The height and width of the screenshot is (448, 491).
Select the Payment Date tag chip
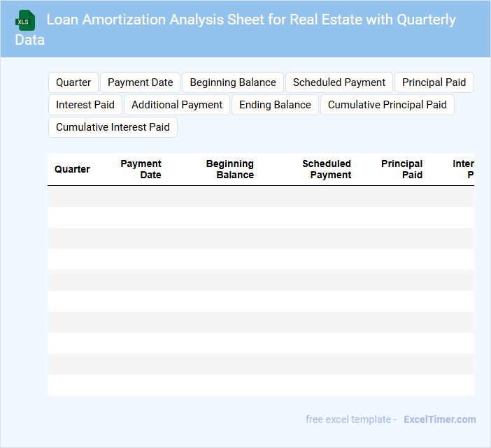[x=140, y=82]
